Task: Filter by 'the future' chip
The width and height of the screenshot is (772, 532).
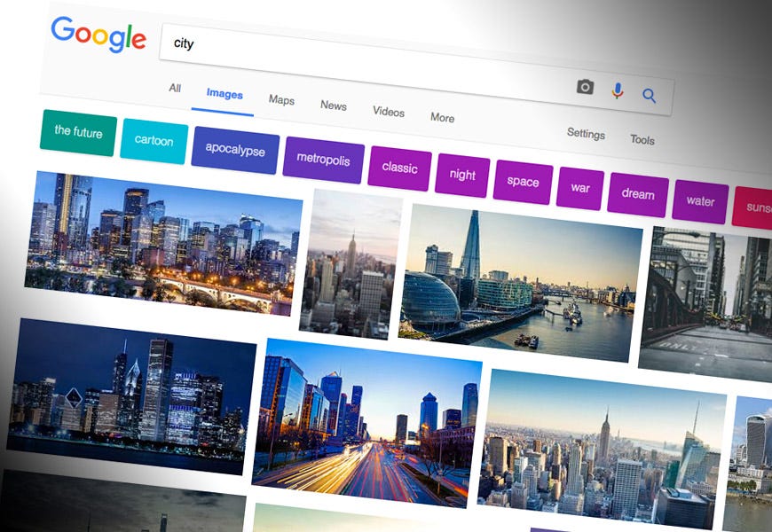Action: tap(78, 132)
